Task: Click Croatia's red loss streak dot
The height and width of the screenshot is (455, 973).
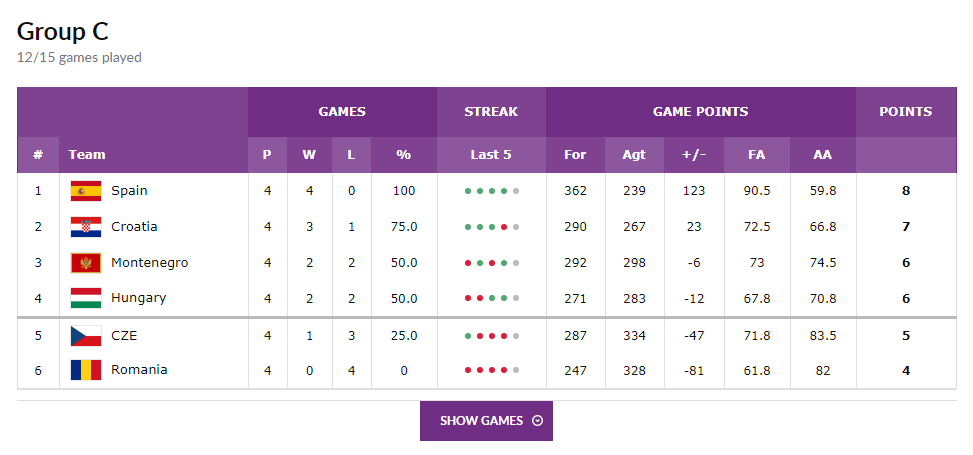Action: [x=504, y=227]
